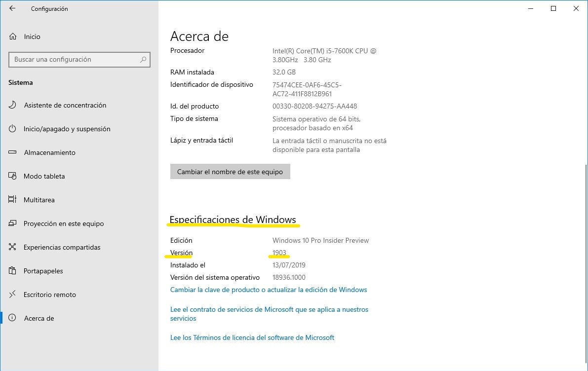
Task: Open link to change Windows product key
Action: (x=269, y=290)
